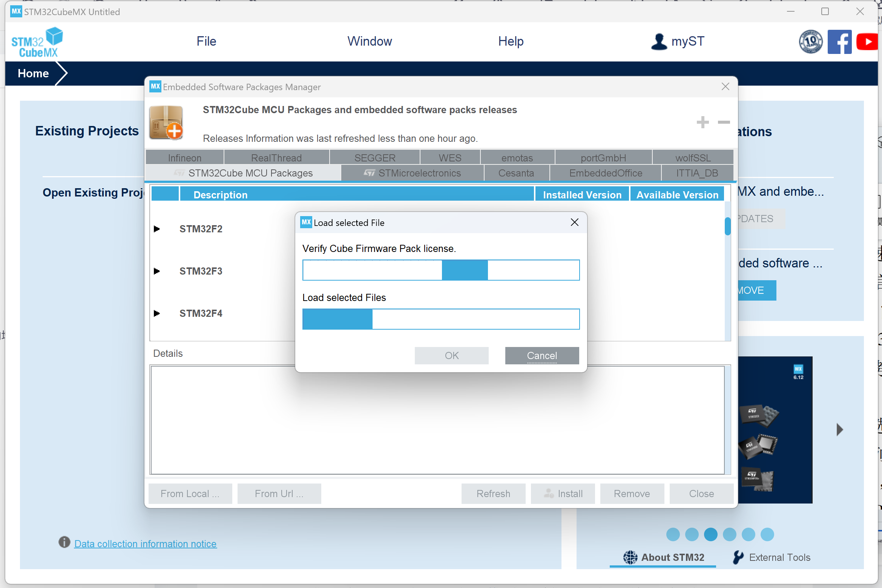Click the Verify Cube Firmware Pack license progress bar
882x588 pixels.
(x=441, y=270)
